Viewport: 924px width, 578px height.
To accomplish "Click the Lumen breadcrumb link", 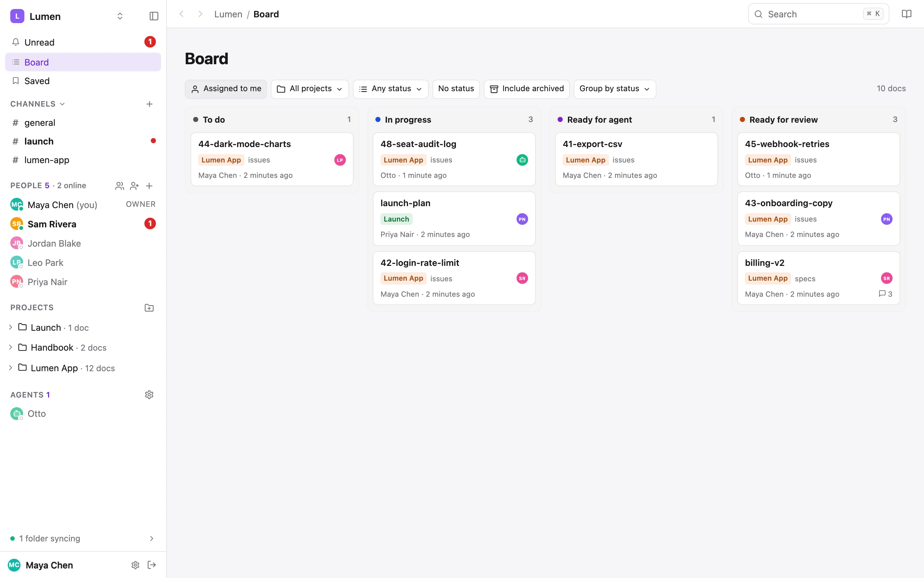I will (228, 14).
